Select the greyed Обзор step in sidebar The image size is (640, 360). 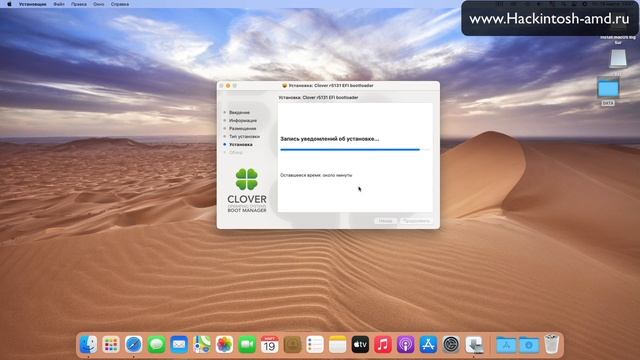236,152
